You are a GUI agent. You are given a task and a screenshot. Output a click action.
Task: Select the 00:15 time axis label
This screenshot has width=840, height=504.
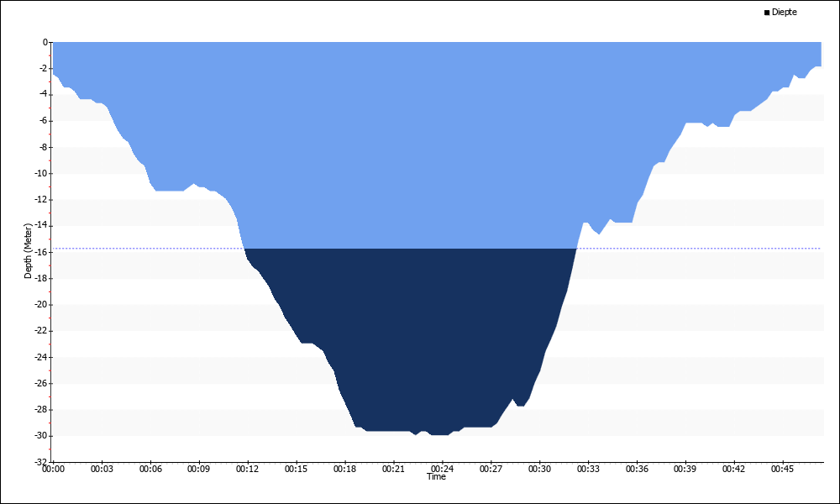[x=297, y=469]
